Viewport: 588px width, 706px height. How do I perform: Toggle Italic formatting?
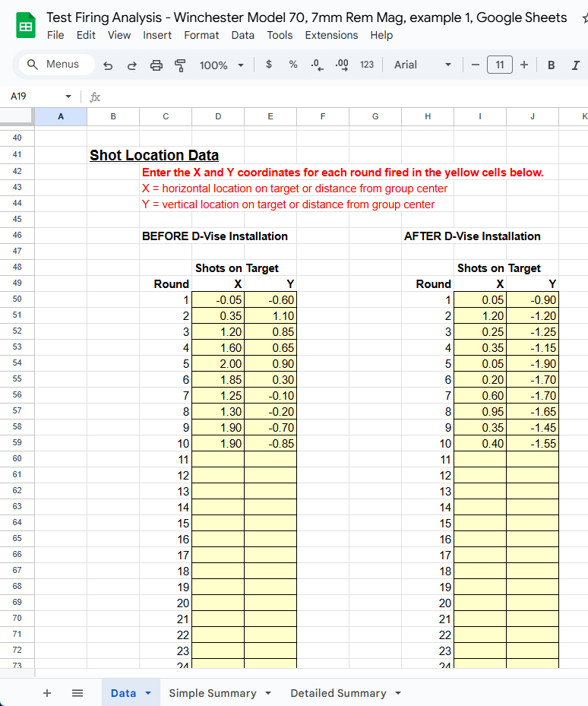tap(575, 65)
